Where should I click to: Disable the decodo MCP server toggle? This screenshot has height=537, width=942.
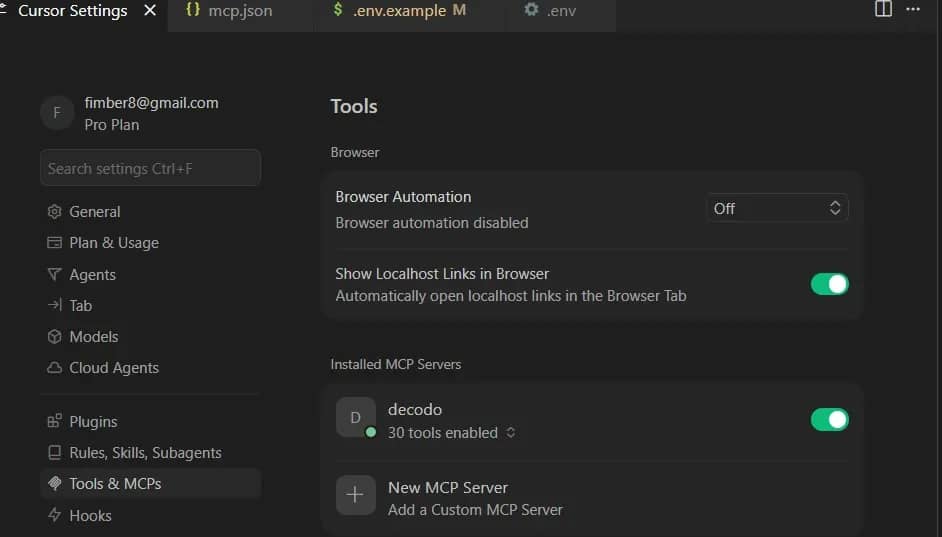click(x=830, y=420)
